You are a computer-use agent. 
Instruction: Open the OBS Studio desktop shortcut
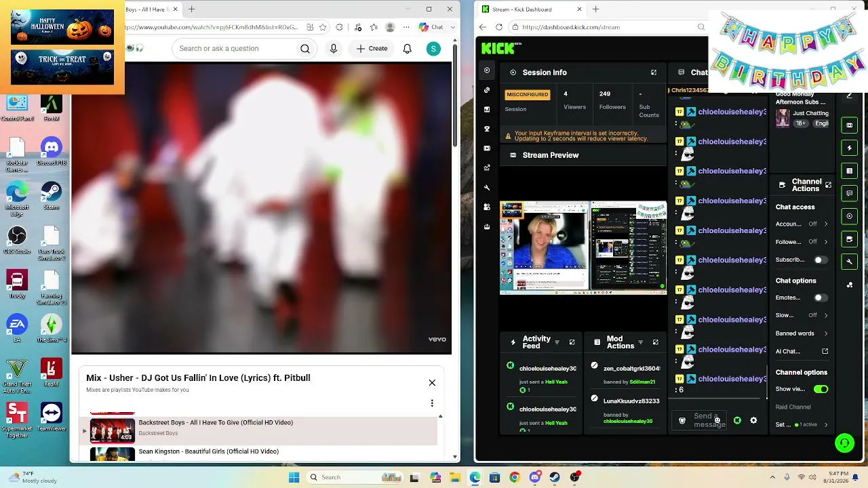point(17,241)
